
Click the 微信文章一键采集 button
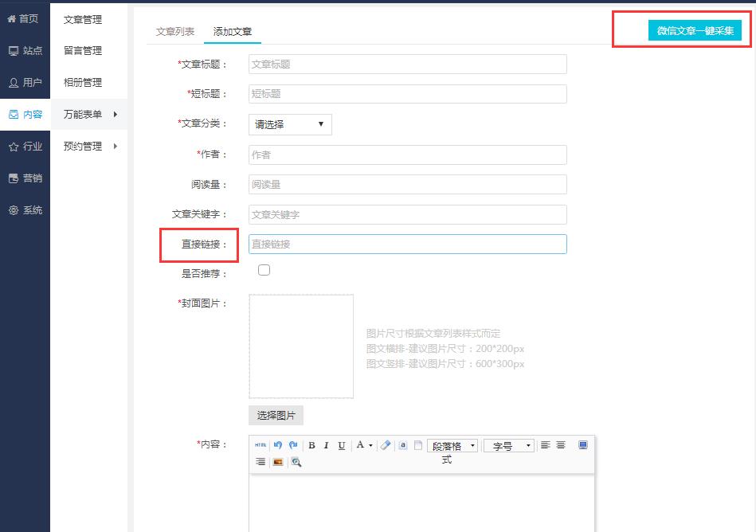[695, 30]
